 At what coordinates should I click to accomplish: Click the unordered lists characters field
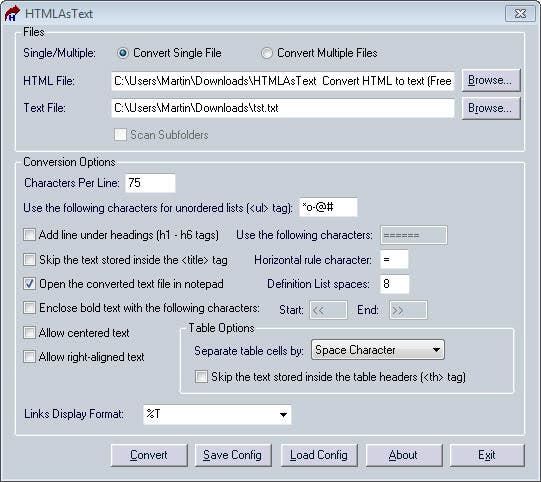coord(328,207)
